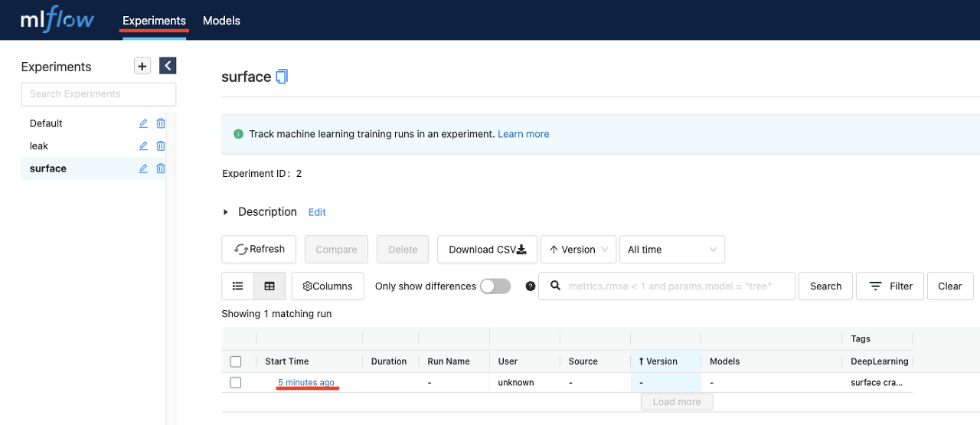
Task: Expand the Description section
Action: (x=225, y=212)
